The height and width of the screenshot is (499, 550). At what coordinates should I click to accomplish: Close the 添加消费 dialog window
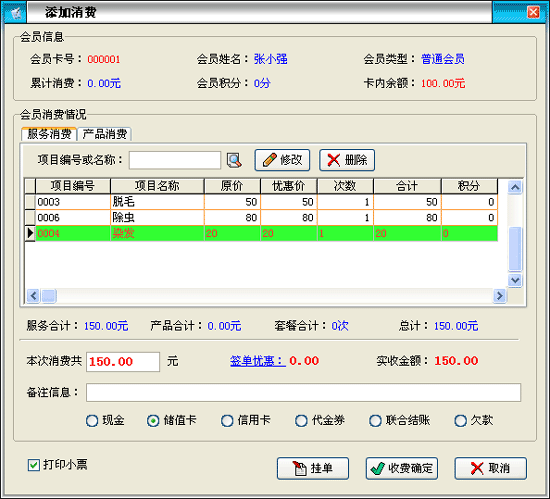point(534,12)
